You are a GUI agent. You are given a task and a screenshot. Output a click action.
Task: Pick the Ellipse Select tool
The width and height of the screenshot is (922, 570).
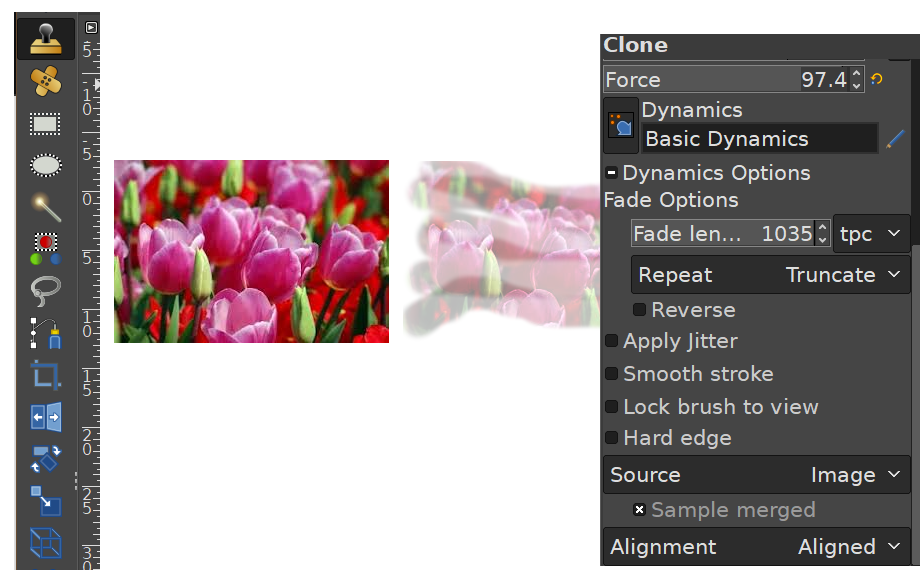(45, 165)
